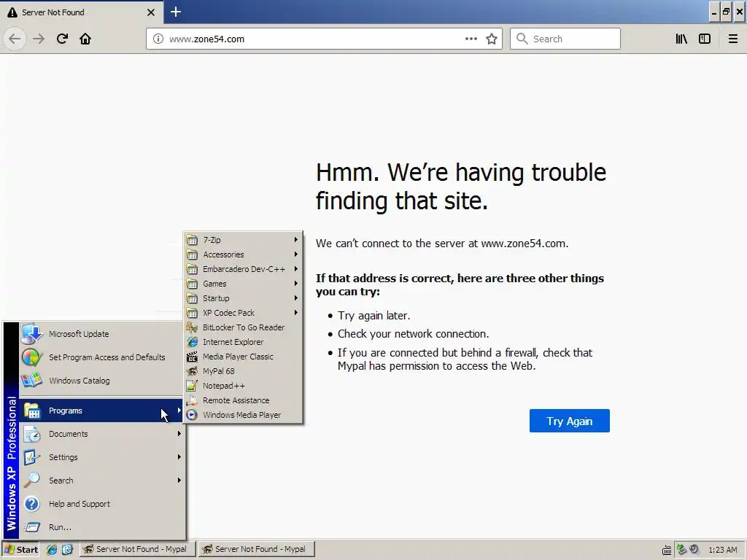Click the forward navigation arrow
The image size is (747, 560).
pyautogui.click(x=39, y=39)
